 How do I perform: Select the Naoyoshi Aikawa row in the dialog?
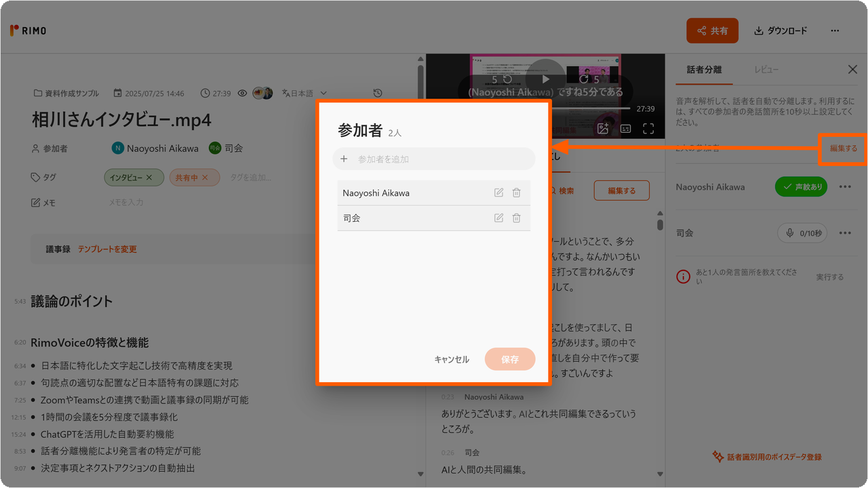point(434,193)
